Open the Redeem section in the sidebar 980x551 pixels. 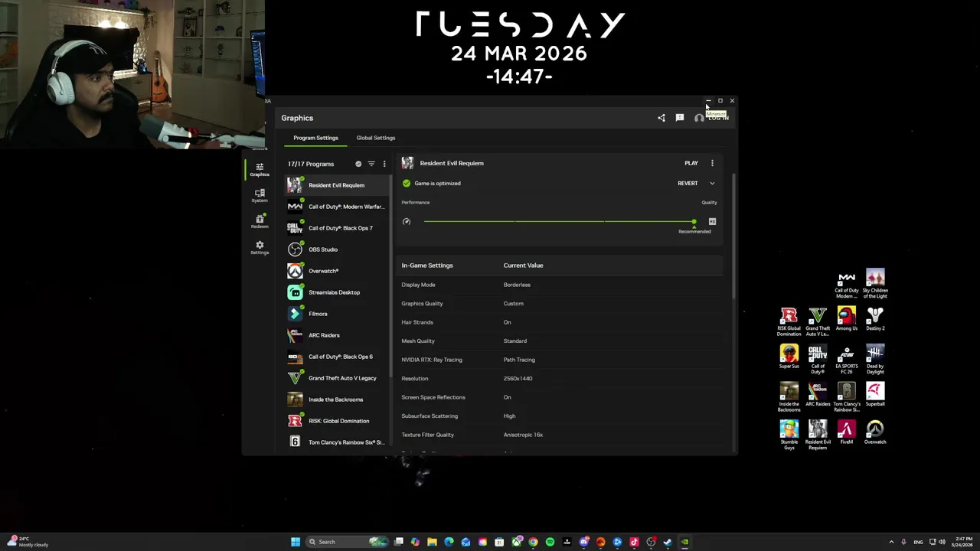point(260,221)
